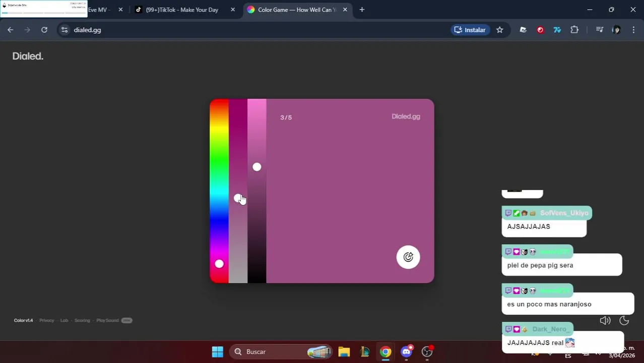Click the 'piel de pepa pig sera' message
This screenshot has width=644, height=363.
(x=540, y=265)
